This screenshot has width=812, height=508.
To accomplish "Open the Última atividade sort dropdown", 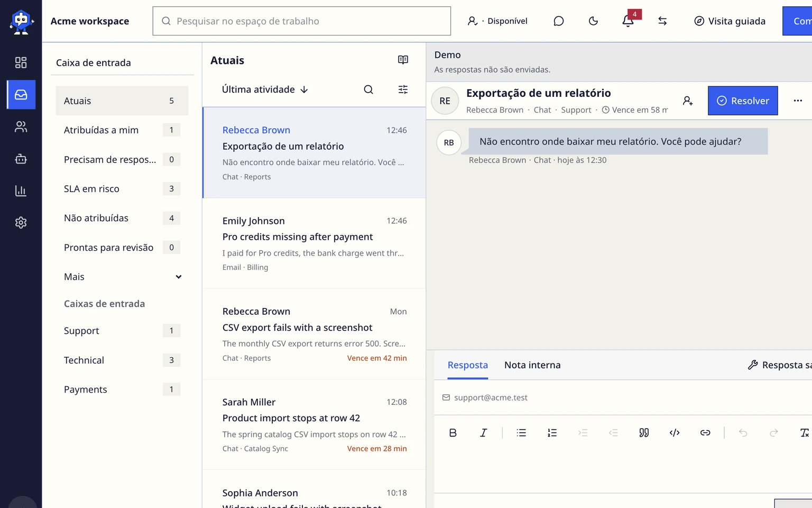I will pyautogui.click(x=265, y=89).
